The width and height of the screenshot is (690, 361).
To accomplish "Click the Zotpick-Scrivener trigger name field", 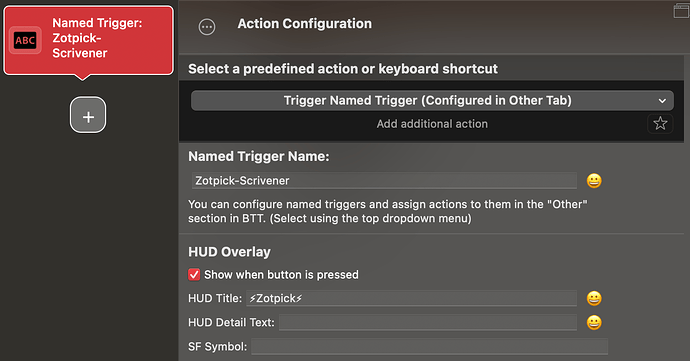I will pos(384,180).
